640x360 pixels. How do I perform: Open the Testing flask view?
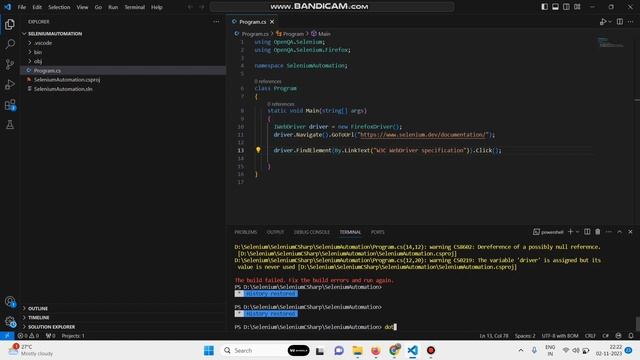pyautogui.click(x=10, y=125)
